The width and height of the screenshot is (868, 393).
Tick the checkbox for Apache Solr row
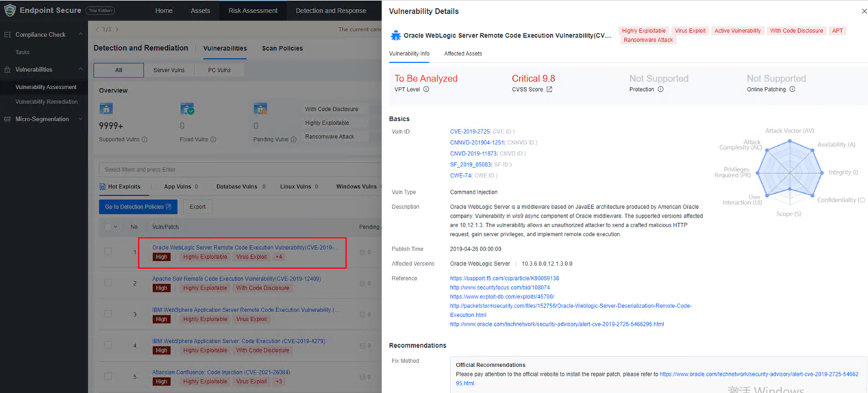[x=108, y=283]
